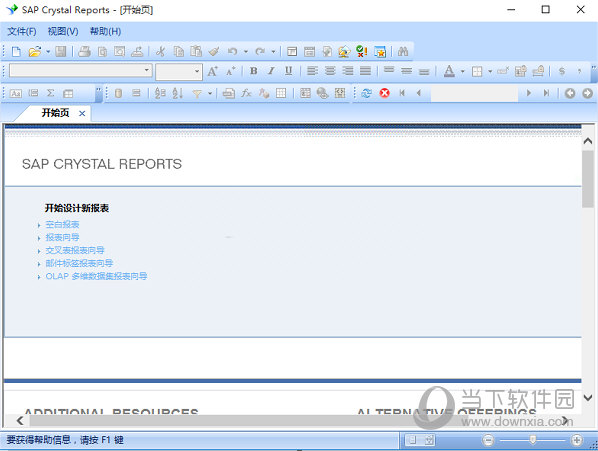The height and width of the screenshot is (451, 598).
Task: Toggle justify alignment
Action: tap(365, 71)
